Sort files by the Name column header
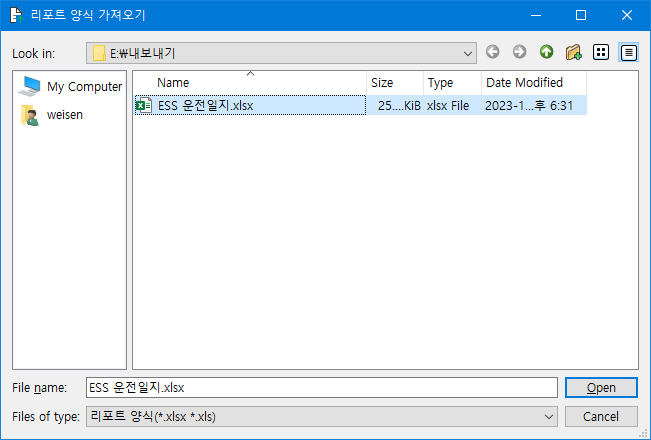 pos(250,83)
